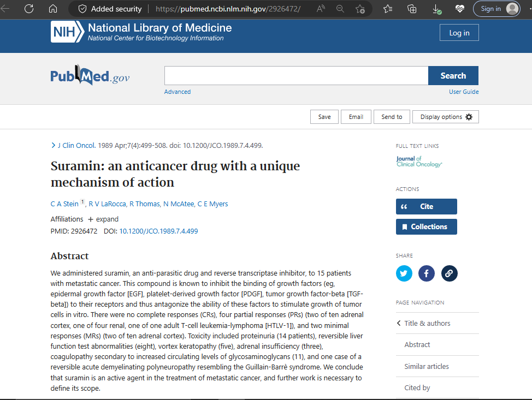532x400 pixels.
Task: Click the PMID: 2926472 text
Action: [x=74, y=231]
